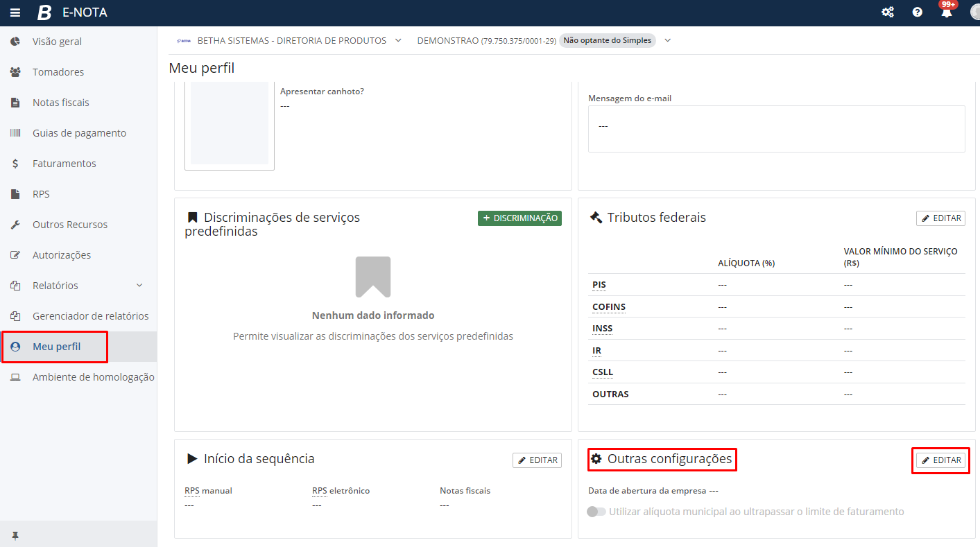Image resolution: width=980 pixels, height=547 pixels.
Task: Click the PIS tax row label
Action: (x=599, y=284)
